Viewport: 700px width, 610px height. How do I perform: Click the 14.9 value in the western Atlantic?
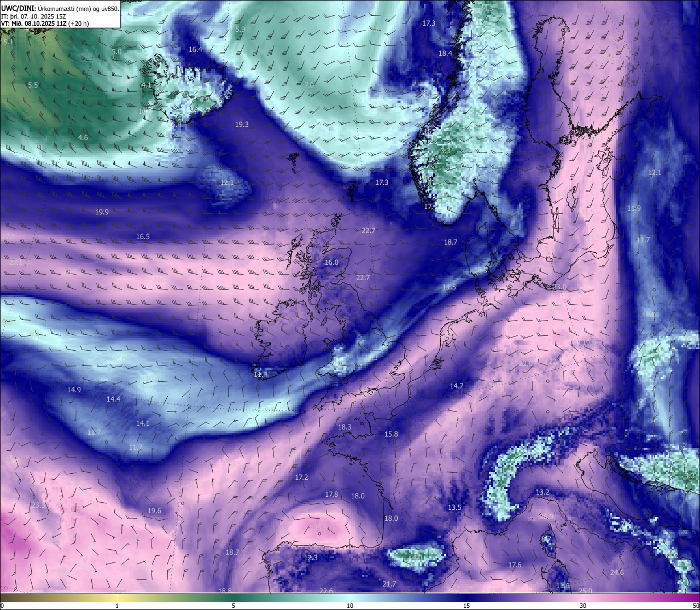point(74,390)
